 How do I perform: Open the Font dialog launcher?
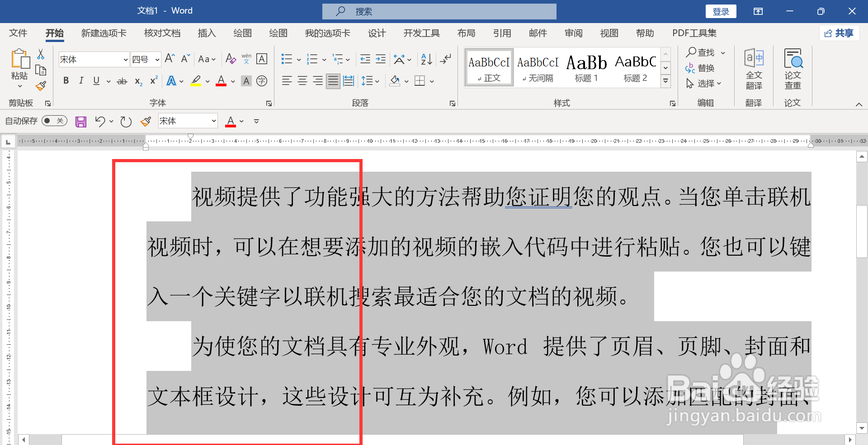[269, 103]
